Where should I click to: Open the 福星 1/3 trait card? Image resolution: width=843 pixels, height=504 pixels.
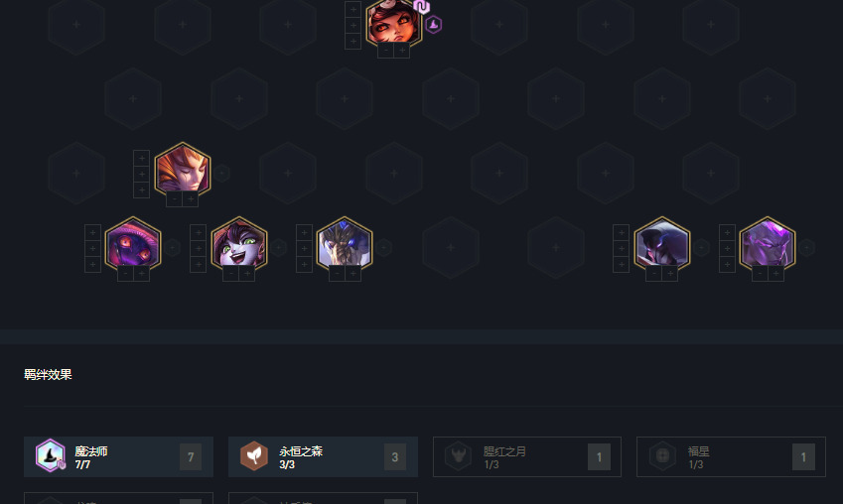point(731,456)
